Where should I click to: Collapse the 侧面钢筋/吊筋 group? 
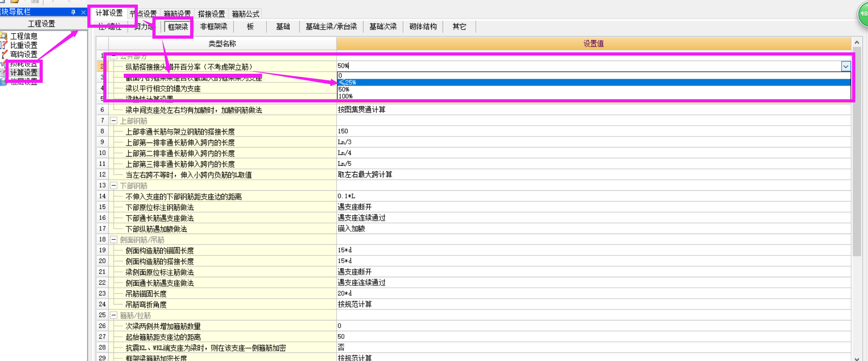[x=114, y=239]
